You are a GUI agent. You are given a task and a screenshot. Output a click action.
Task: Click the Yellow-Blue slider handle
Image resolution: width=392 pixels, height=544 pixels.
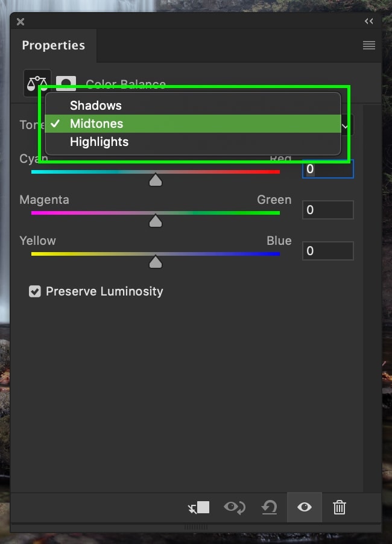156,262
